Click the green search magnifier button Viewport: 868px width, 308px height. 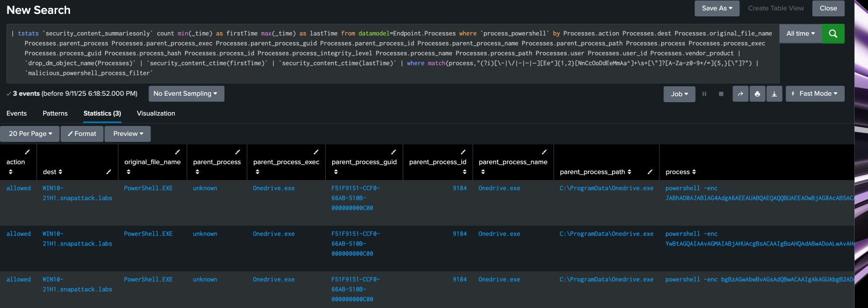[x=833, y=34]
